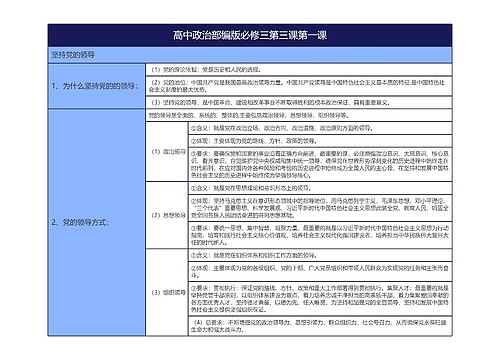This screenshot has width=500, height=360.
Task: Select ②体现 row about 路线、方针、政策
Action: [x=320, y=141]
